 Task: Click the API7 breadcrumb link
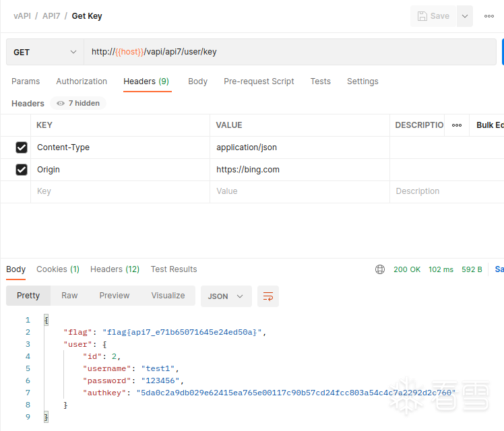pyautogui.click(x=51, y=15)
